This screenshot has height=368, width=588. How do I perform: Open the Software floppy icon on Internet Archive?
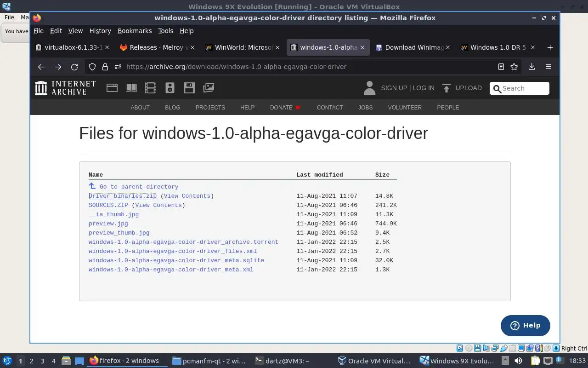pyautogui.click(x=189, y=88)
